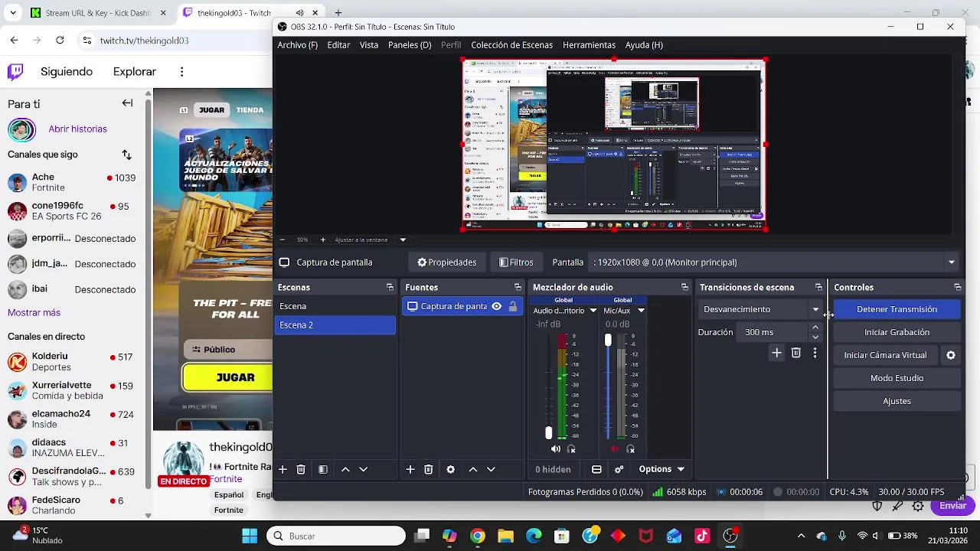Image resolution: width=980 pixels, height=551 pixels.
Task: Open the Herramientas menu
Action: pos(589,45)
